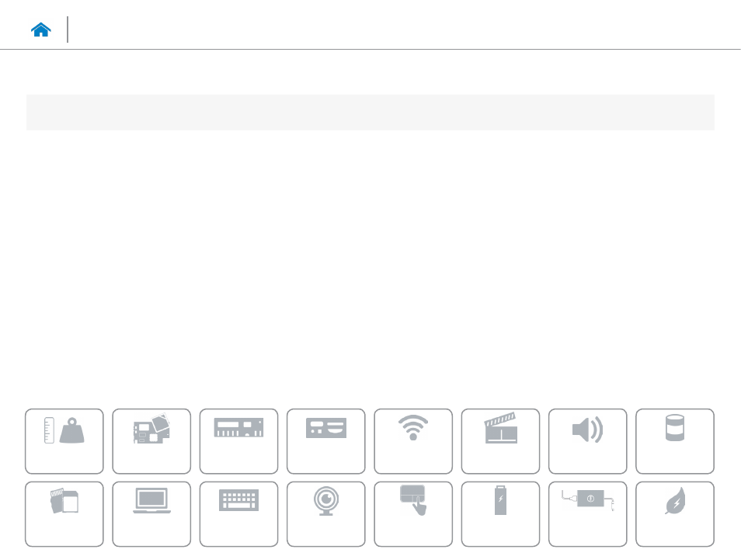Open the dimensions and weight tile
The height and width of the screenshot is (560, 741).
coord(64,441)
